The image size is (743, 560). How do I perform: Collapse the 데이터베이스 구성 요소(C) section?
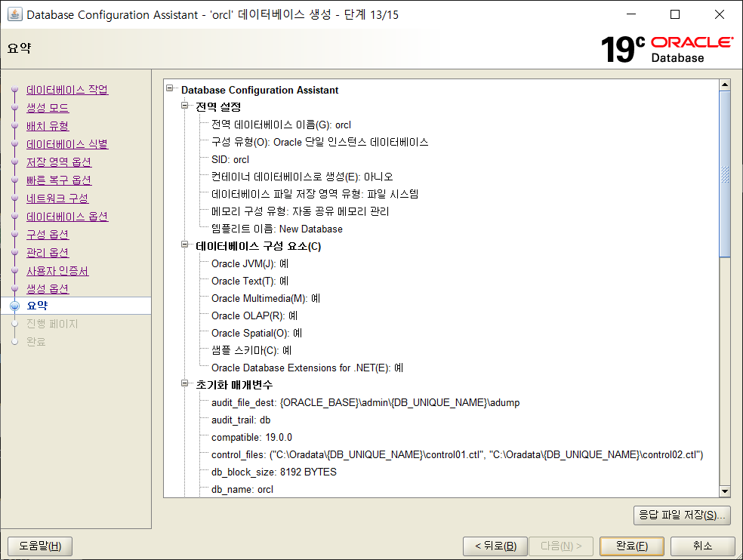[184, 245]
